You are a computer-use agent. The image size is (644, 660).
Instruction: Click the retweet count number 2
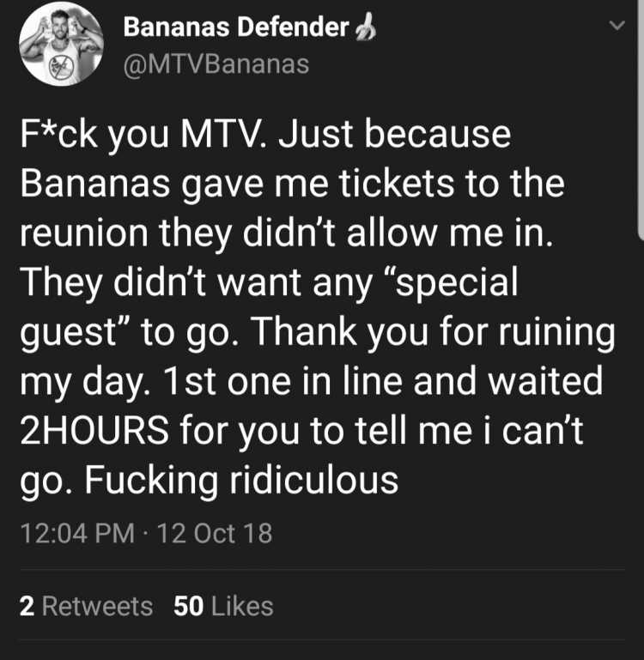point(27,606)
